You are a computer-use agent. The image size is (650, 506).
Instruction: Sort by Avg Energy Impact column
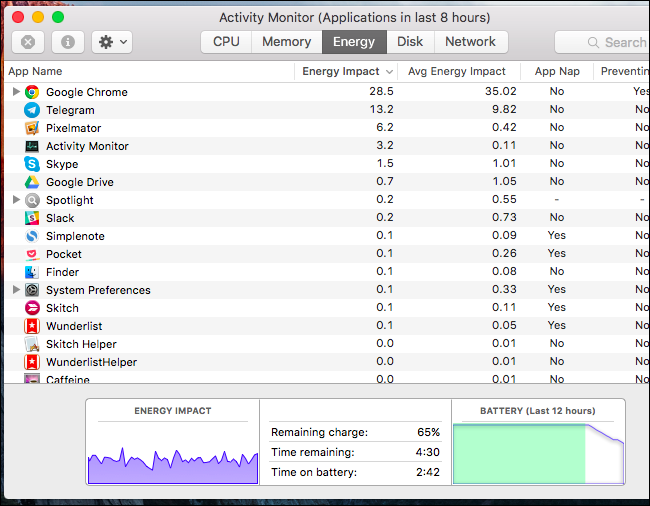pos(458,72)
